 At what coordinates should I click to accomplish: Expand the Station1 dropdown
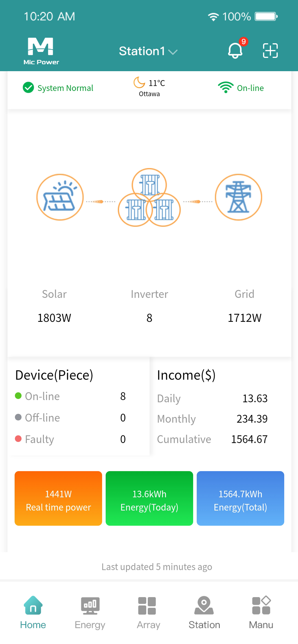click(148, 51)
